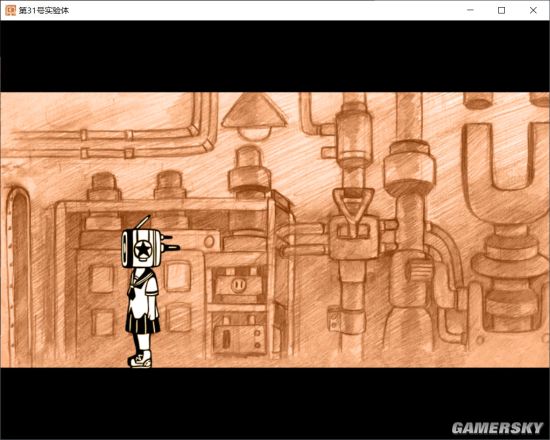Image resolution: width=550 pixels, height=440 pixels.
Task: Click the slotted box at the cabinet bottom
Action: click(239, 338)
